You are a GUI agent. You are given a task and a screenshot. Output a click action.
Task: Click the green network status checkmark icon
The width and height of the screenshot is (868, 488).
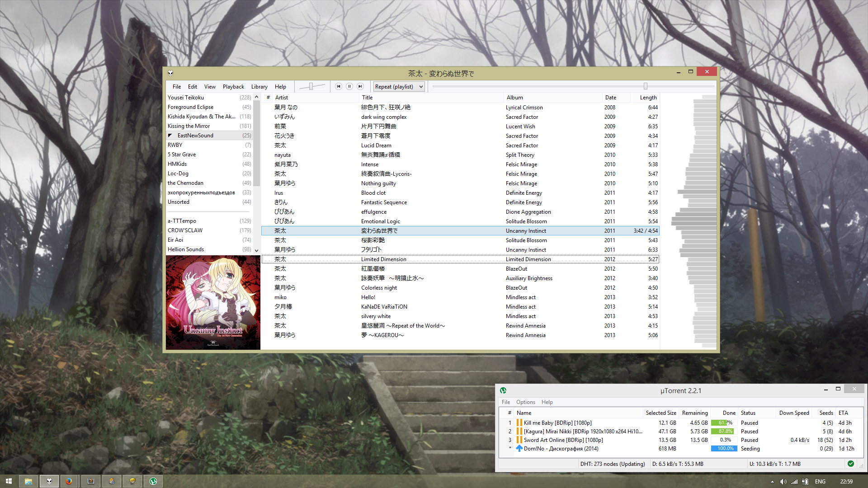pyautogui.click(x=851, y=464)
